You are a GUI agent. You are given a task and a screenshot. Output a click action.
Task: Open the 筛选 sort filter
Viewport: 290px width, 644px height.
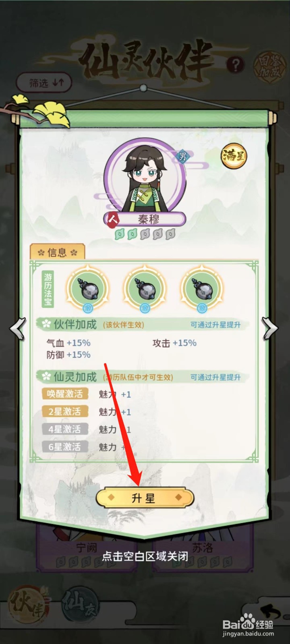44,83
